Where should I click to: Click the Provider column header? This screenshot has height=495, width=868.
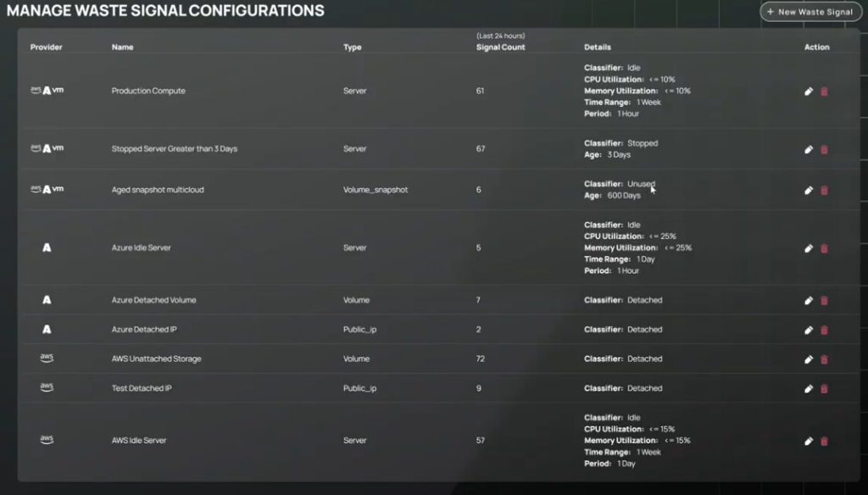click(x=47, y=47)
